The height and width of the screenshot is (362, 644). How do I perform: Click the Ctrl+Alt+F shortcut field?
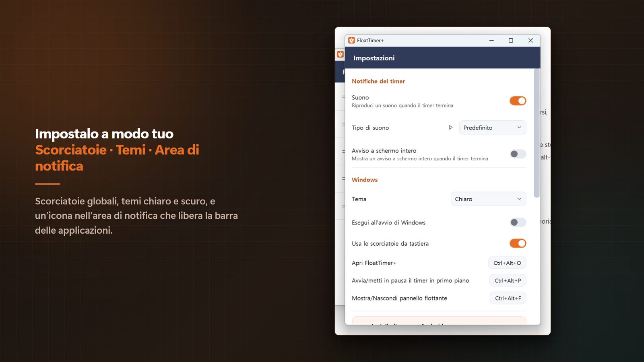[508, 298]
